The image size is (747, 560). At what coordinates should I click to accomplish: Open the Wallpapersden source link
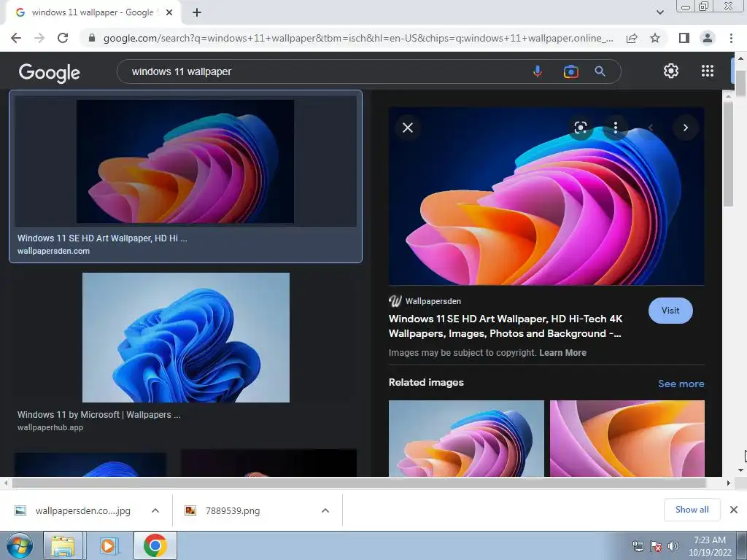coord(425,301)
